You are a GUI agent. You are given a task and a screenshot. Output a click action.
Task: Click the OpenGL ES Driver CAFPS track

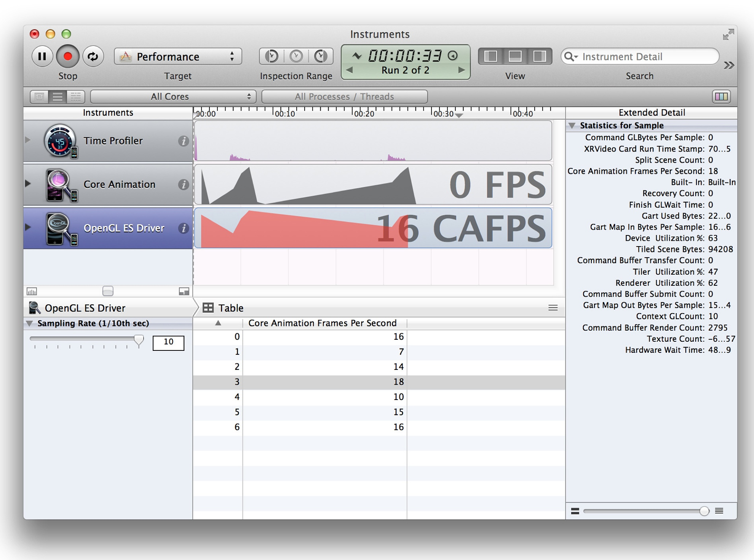373,228
